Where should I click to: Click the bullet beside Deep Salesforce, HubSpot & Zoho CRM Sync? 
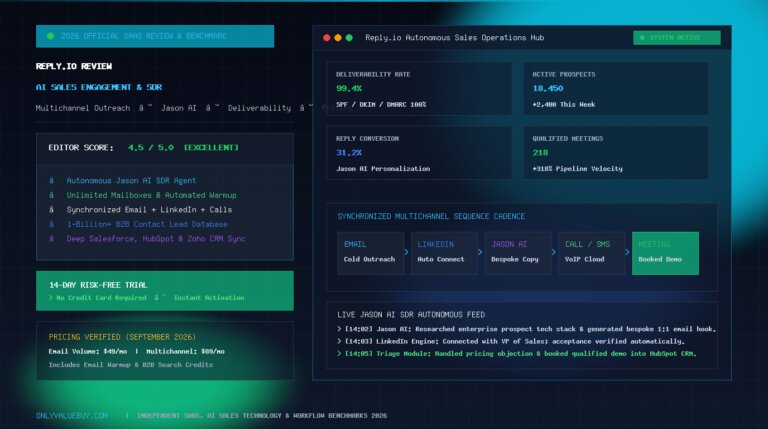tap(51, 239)
